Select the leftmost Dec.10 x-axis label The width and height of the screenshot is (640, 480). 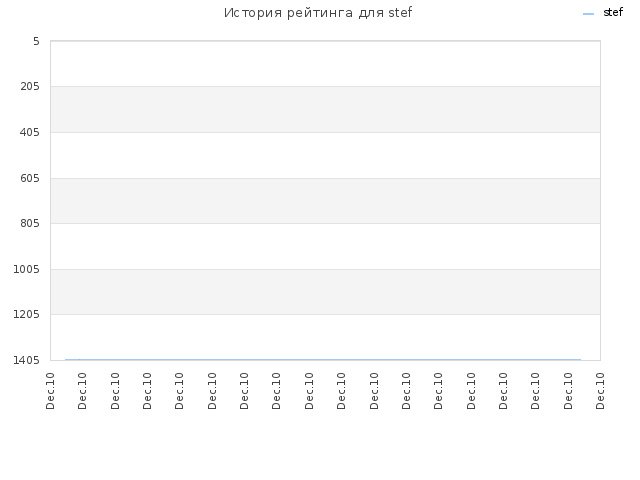(50, 391)
